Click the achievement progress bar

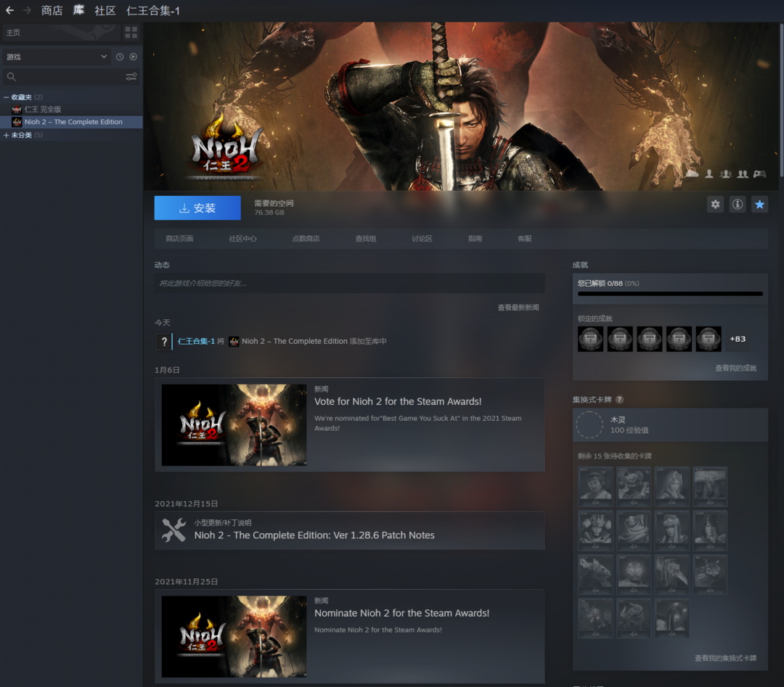[669, 294]
